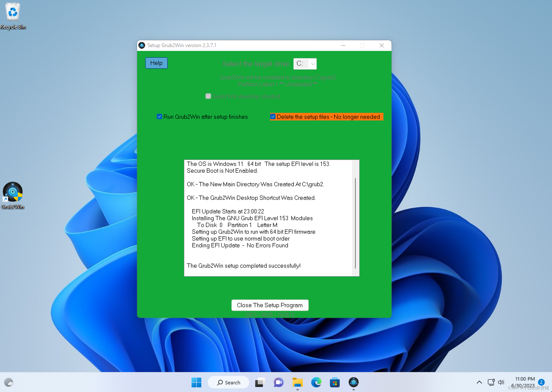Viewport: 552px width, 392px height.
Task: Close the Setup Grub2Win window
Action: tap(382, 45)
